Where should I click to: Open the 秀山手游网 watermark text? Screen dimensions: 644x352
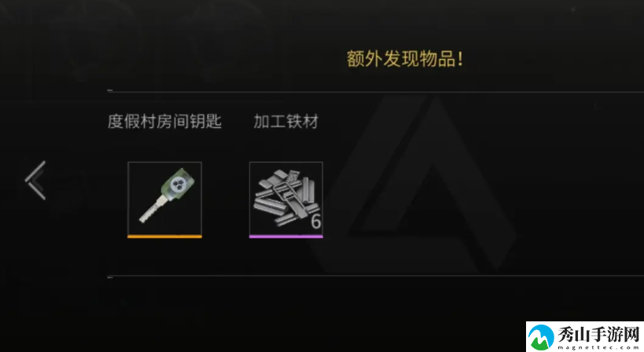click(598, 335)
